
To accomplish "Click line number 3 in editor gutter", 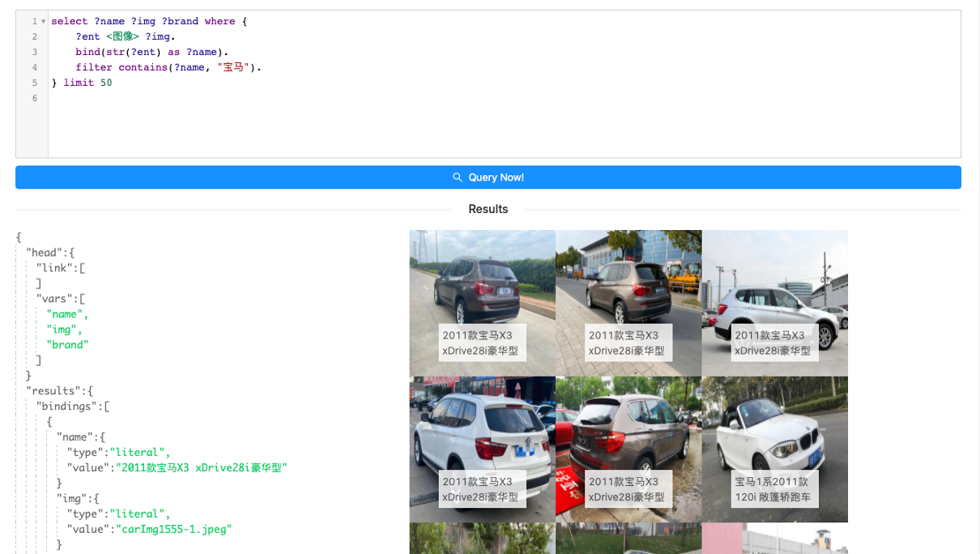I will (x=35, y=52).
